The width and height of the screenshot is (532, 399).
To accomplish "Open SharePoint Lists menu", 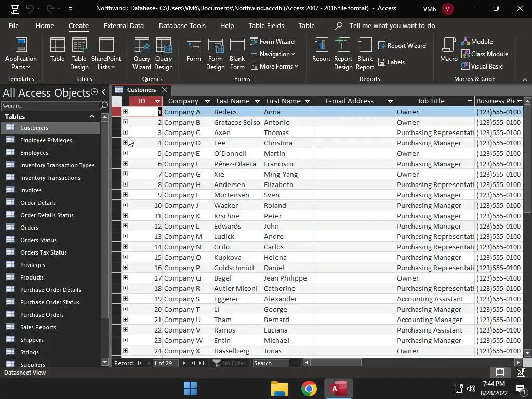I will coord(106,54).
